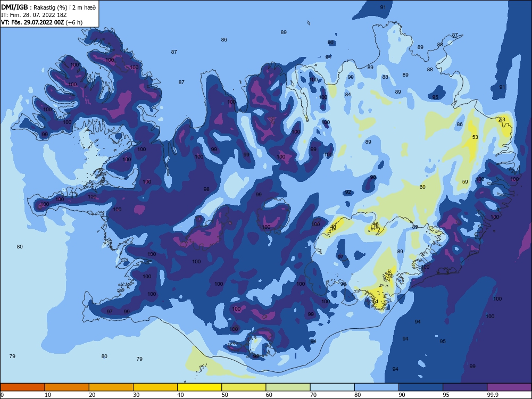Click the '60' value in the yellow-green map area

[422, 187]
